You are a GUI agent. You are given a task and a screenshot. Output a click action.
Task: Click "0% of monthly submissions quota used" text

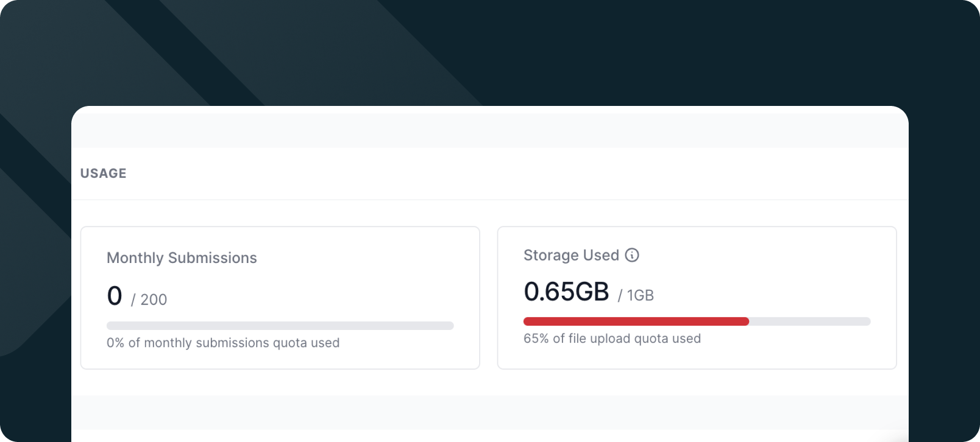223,343
